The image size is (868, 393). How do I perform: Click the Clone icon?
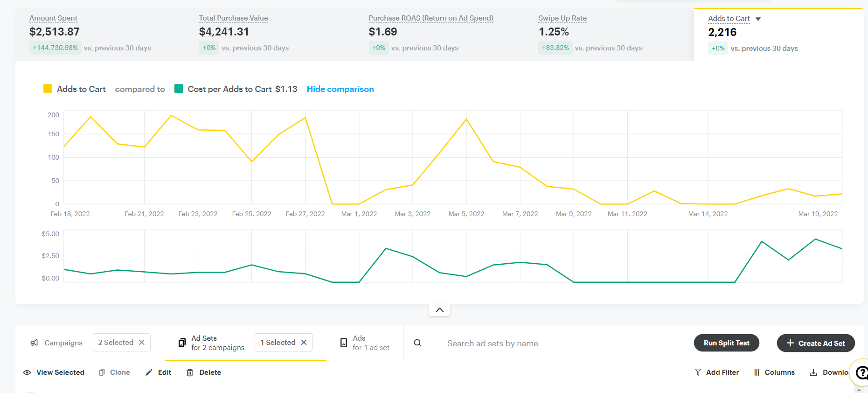pyautogui.click(x=102, y=372)
